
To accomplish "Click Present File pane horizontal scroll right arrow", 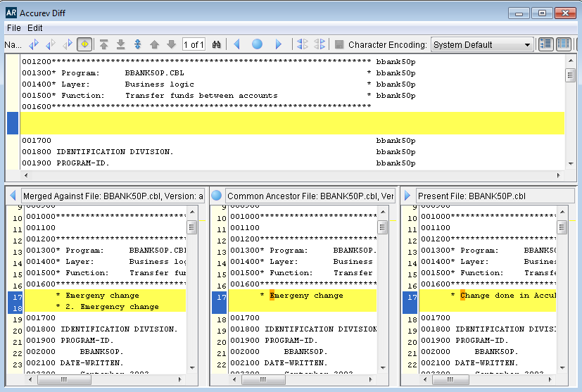I will click(x=550, y=379).
